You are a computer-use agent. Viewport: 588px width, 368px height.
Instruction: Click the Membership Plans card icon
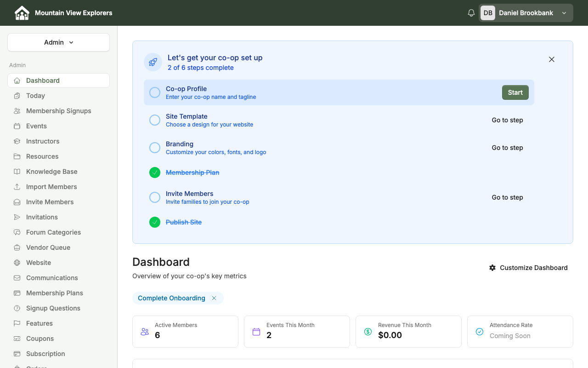pyautogui.click(x=17, y=293)
